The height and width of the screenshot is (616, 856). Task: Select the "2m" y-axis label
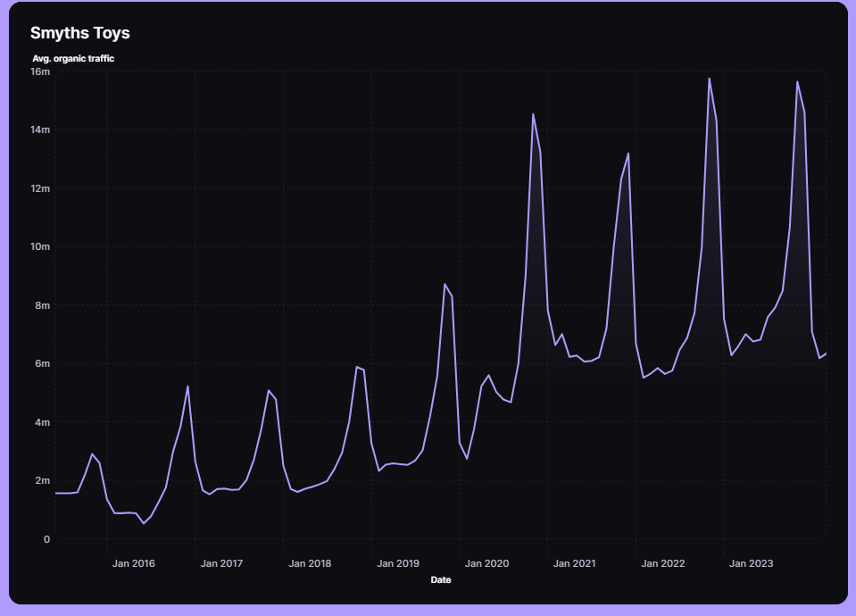tap(42, 480)
